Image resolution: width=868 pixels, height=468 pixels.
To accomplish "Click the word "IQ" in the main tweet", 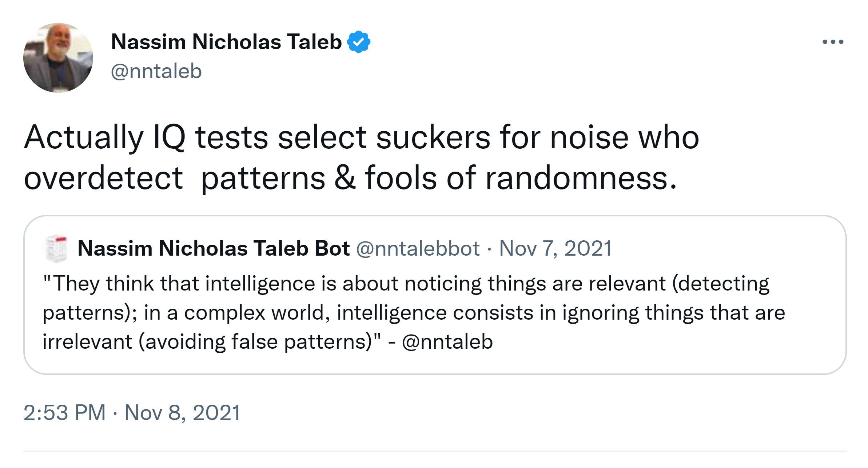I will (x=170, y=137).
